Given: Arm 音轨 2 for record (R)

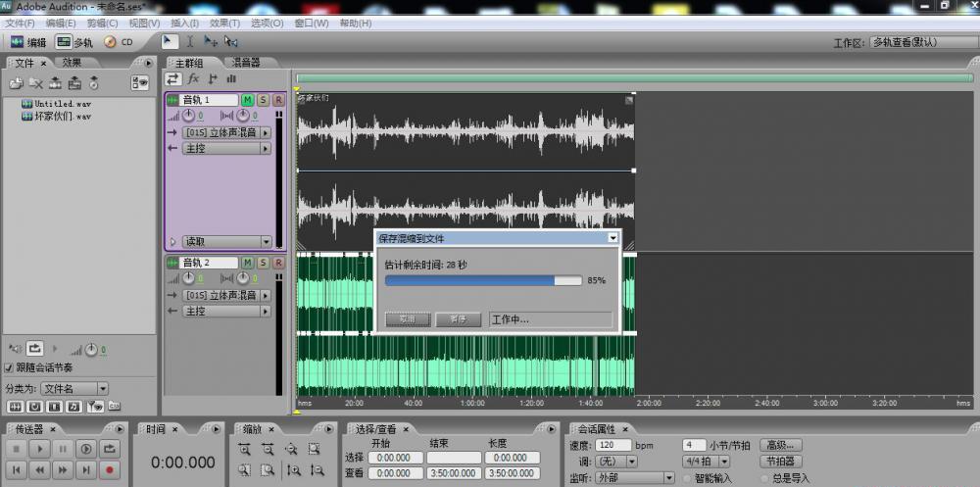Looking at the screenshot, I should [278, 263].
